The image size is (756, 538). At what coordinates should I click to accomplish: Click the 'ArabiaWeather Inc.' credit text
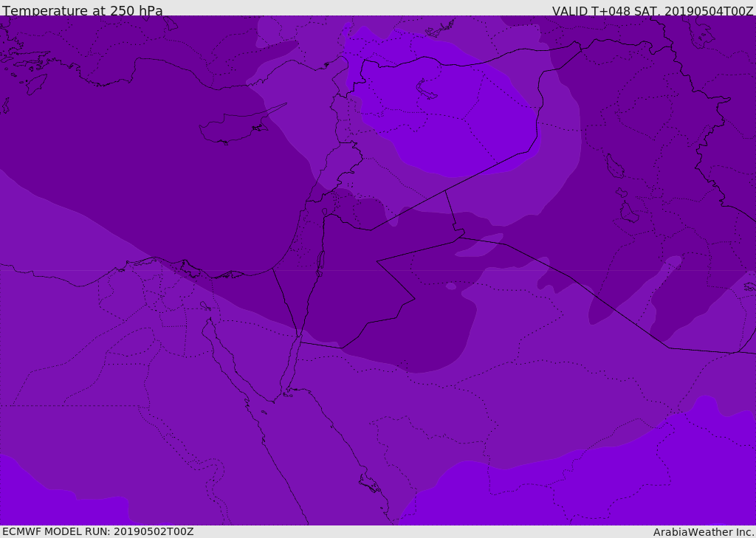[704, 532]
